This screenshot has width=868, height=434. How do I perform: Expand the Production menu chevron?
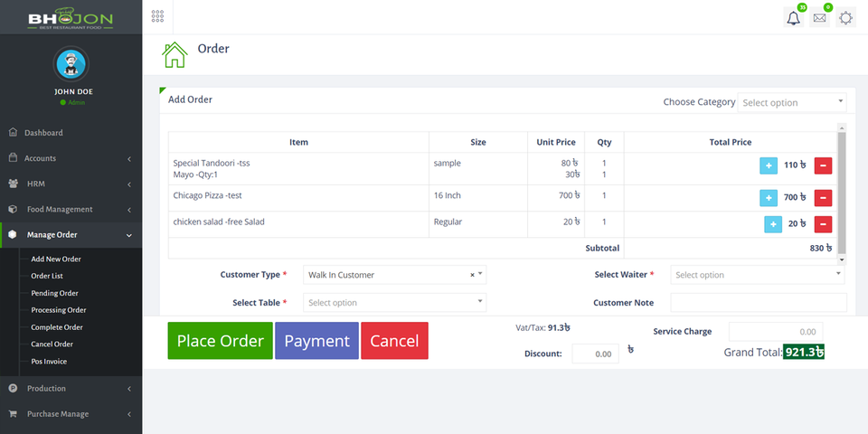coord(129,389)
